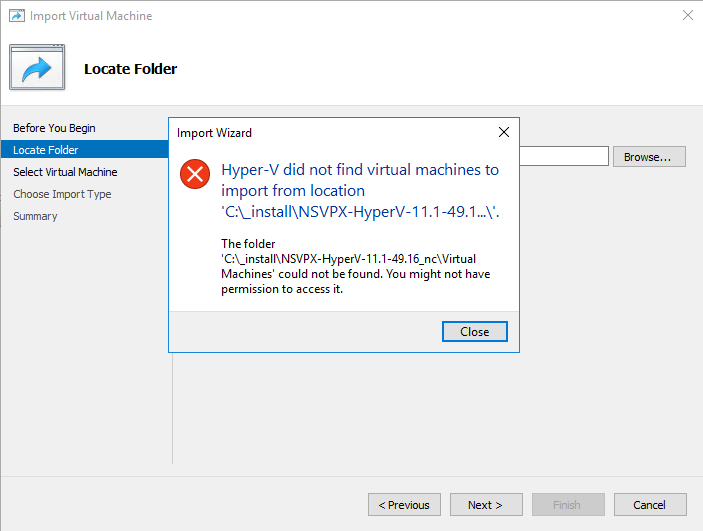
Task: Click the blue "Hyper-V did not find" message
Action: [x=360, y=191]
